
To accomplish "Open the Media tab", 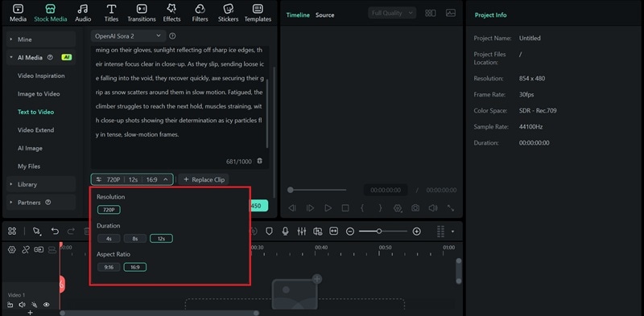I will (x=18, y=13).
